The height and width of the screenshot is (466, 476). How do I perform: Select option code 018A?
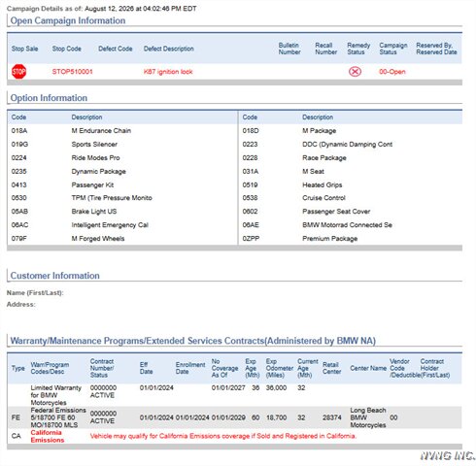click(x=19, y=131)
